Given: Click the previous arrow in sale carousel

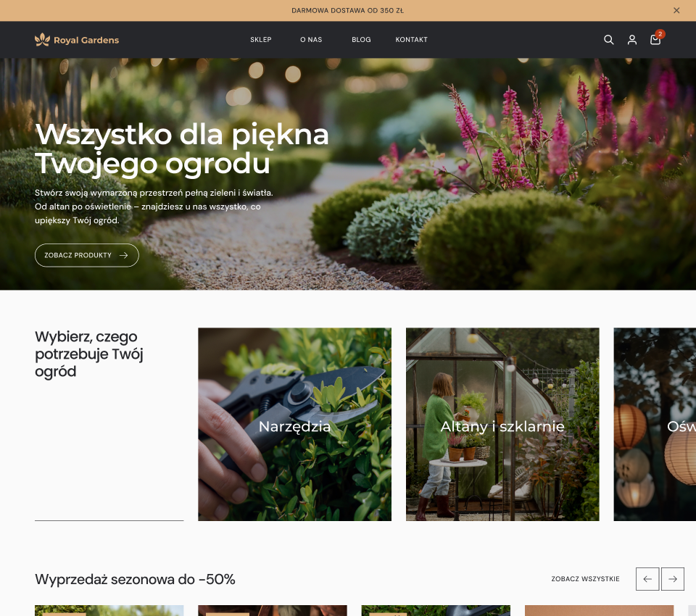Looking at the screenshot, I should pos(647,579).
